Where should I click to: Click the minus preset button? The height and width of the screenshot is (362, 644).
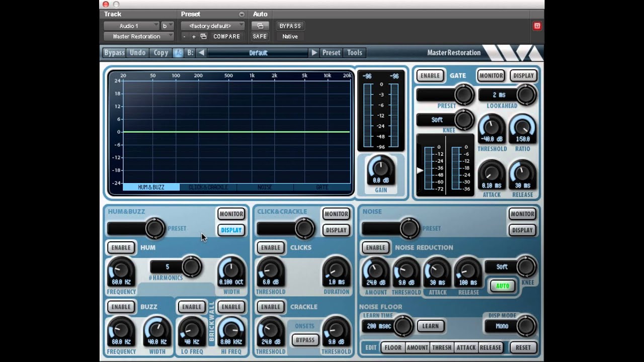[185, 36]
